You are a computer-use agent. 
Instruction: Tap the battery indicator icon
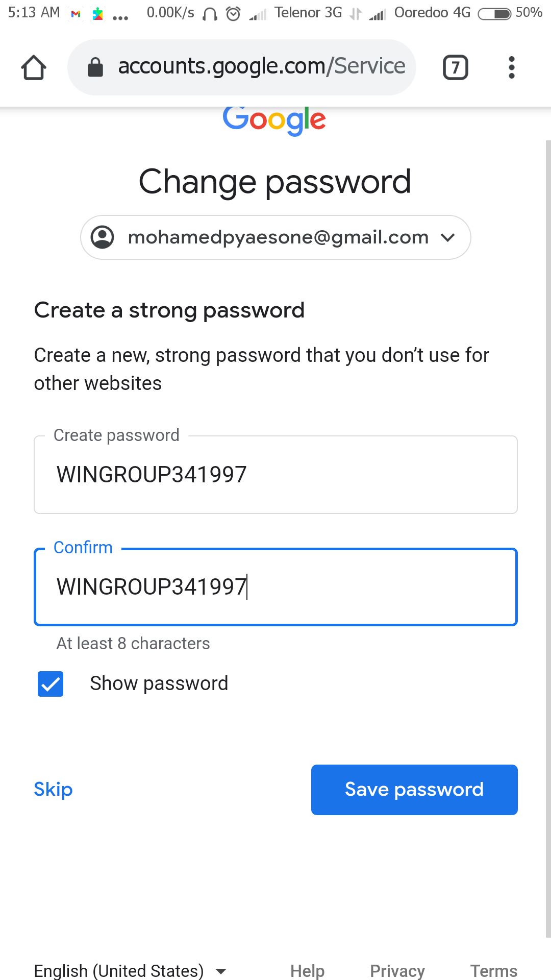[494, 14]
